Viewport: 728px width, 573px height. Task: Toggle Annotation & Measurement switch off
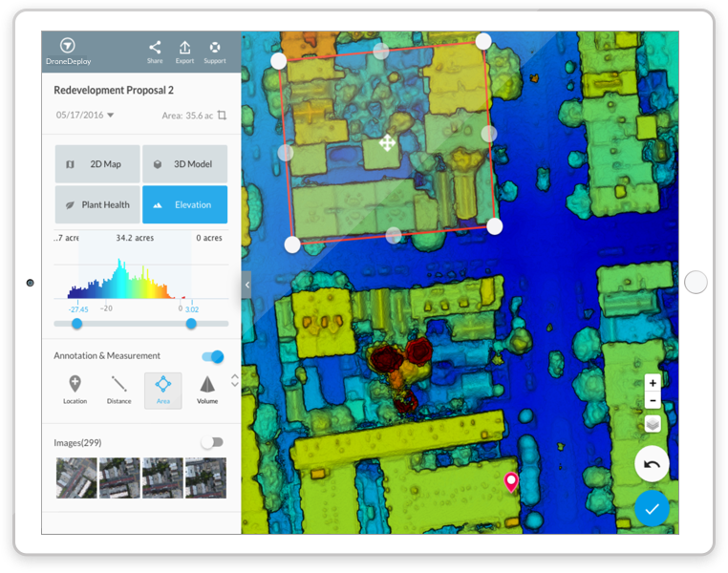[213, 356]
